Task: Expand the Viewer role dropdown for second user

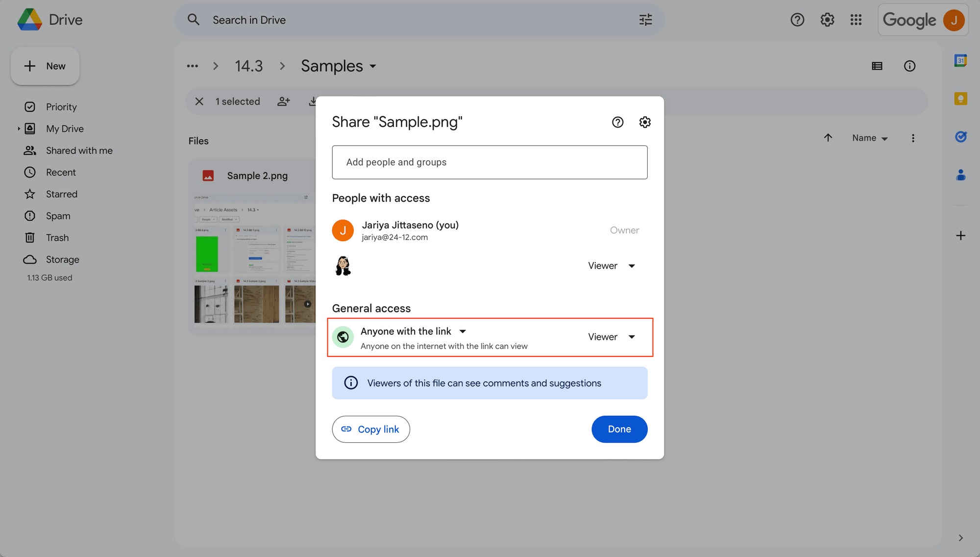Action: click(x=609, y=265)
